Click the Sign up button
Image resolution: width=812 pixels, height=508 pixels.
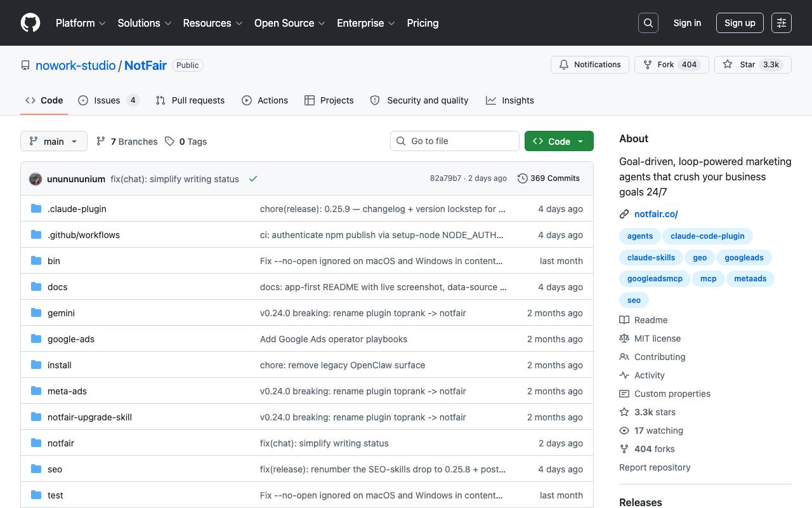click(x=740, y=23)
